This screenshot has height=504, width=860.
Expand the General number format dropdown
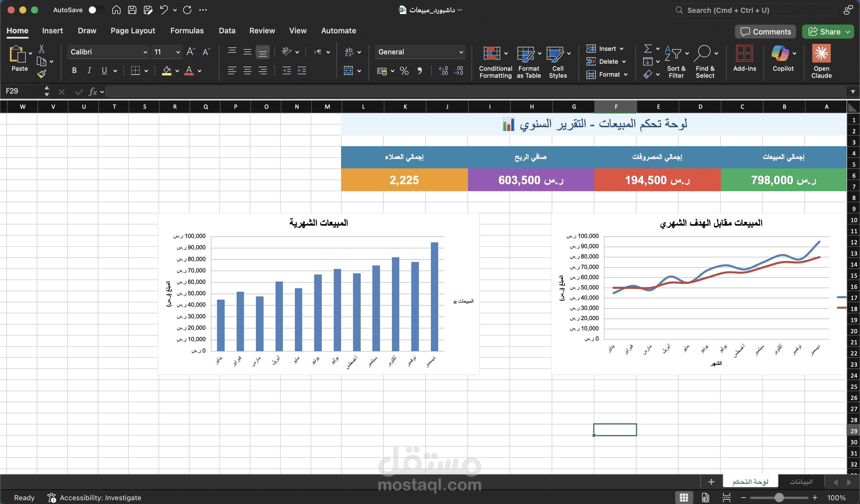coord(461,52)
